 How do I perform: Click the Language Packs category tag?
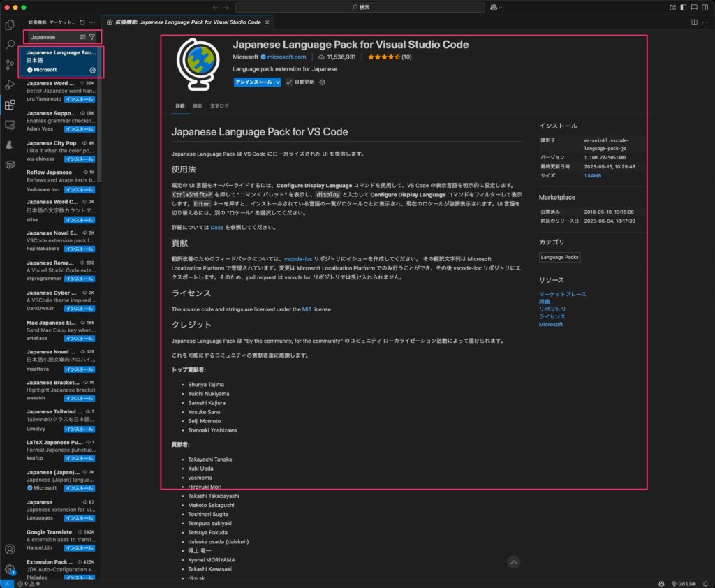point(559,257)
